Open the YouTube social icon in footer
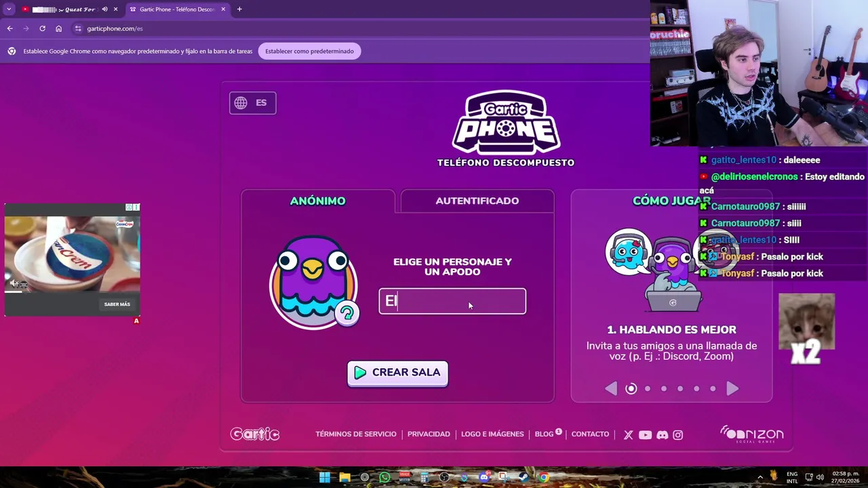Viewport: 868px width, 488px height. [x=645, y=435]
